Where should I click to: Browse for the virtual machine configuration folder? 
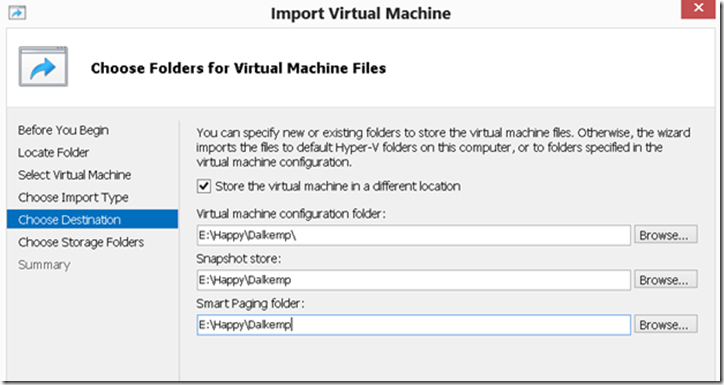(x=665, y=235)
